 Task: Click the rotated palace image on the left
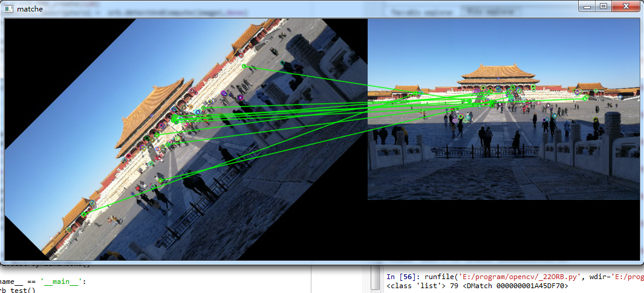tap(186, 140)
